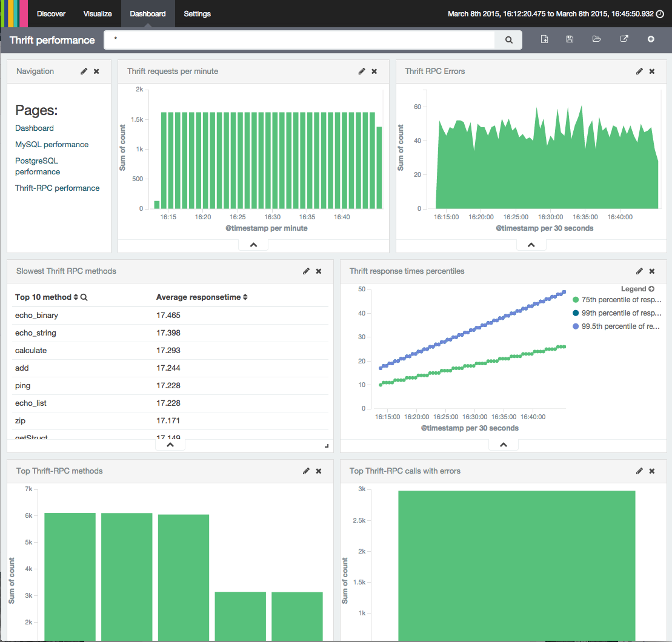
Task: Click the first bar in Top Thrift-RPC methods chart
Action: click(x=70, y=577)
